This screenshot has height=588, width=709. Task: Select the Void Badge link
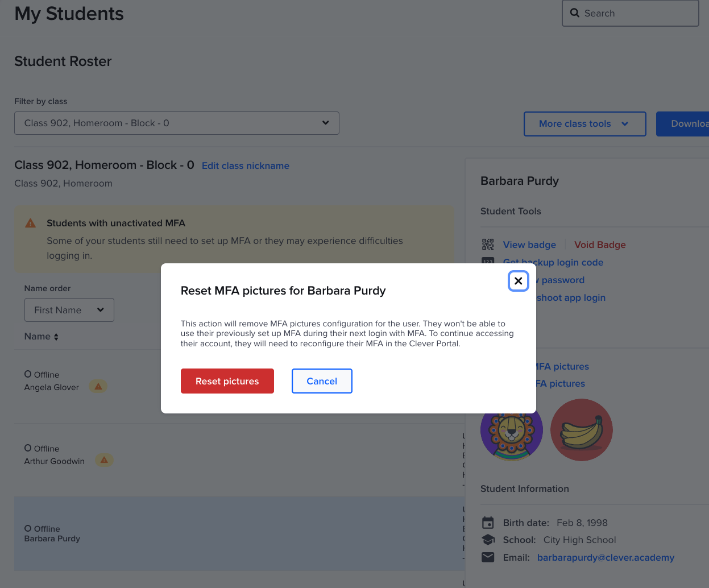(600, 244)
